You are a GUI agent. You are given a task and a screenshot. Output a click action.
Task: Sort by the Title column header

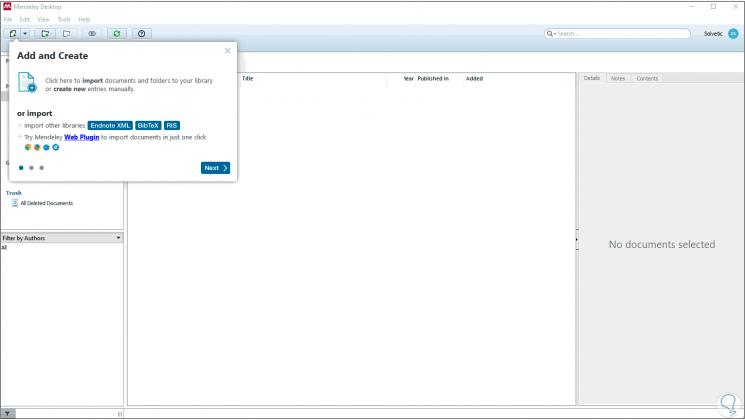[248, 78]
